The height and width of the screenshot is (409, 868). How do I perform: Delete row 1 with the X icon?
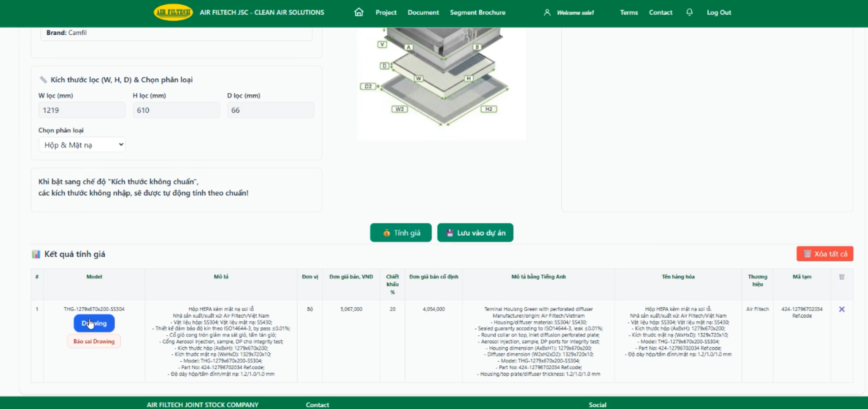click(841, 309)
